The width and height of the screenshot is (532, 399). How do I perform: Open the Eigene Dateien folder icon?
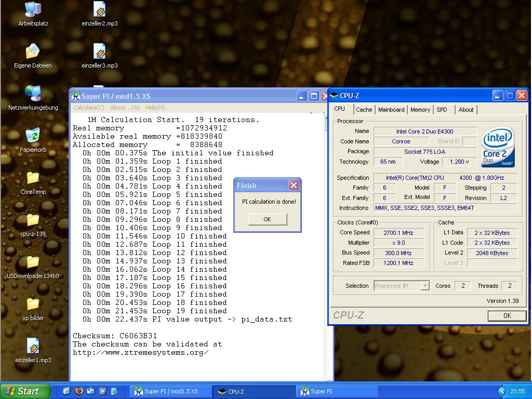coord(33,52)
